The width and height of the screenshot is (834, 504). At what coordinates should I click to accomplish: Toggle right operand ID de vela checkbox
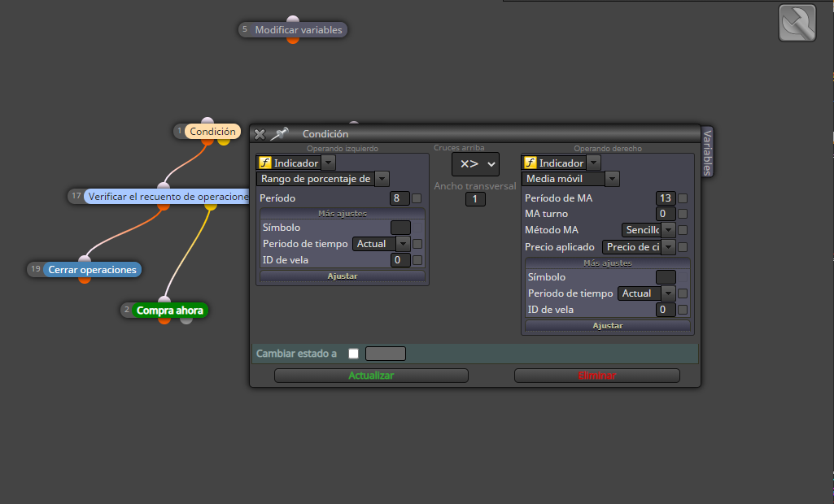[x=683, y=310]
